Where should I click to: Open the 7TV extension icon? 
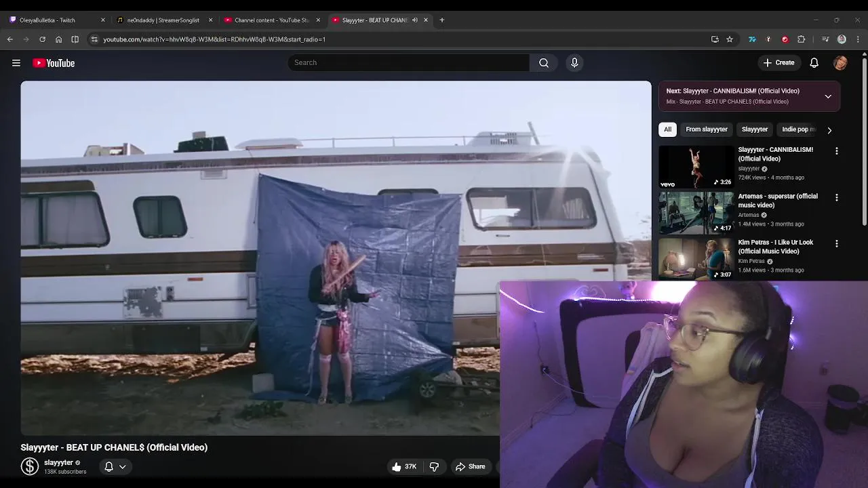[752, 39]
